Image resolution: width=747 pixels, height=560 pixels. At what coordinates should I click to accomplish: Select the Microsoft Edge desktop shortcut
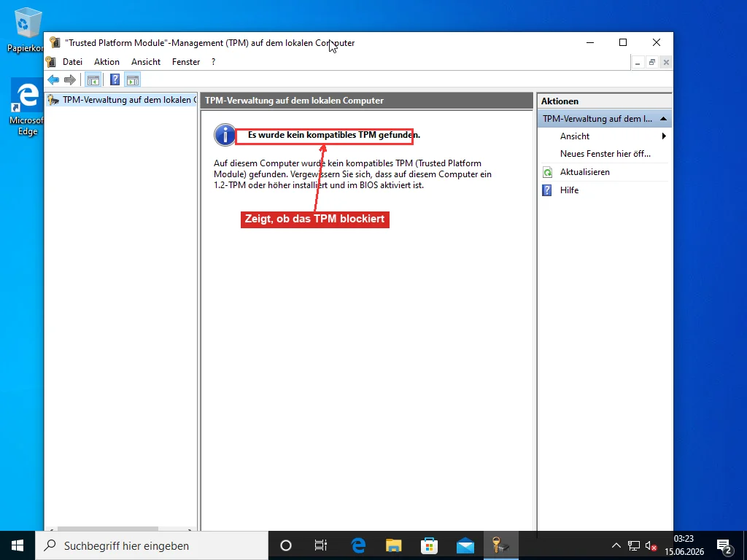point(27,108)
